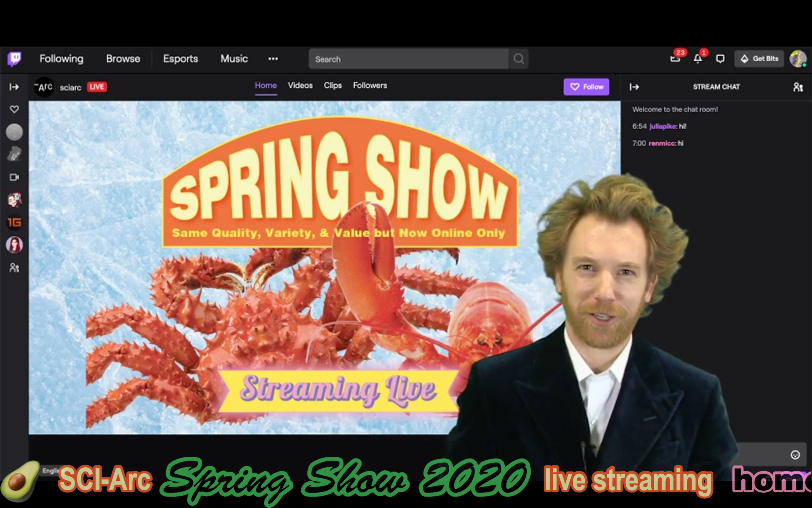Focus the Search input field
Viewport: 812px width, 508px height.
(x=408, y=59)
